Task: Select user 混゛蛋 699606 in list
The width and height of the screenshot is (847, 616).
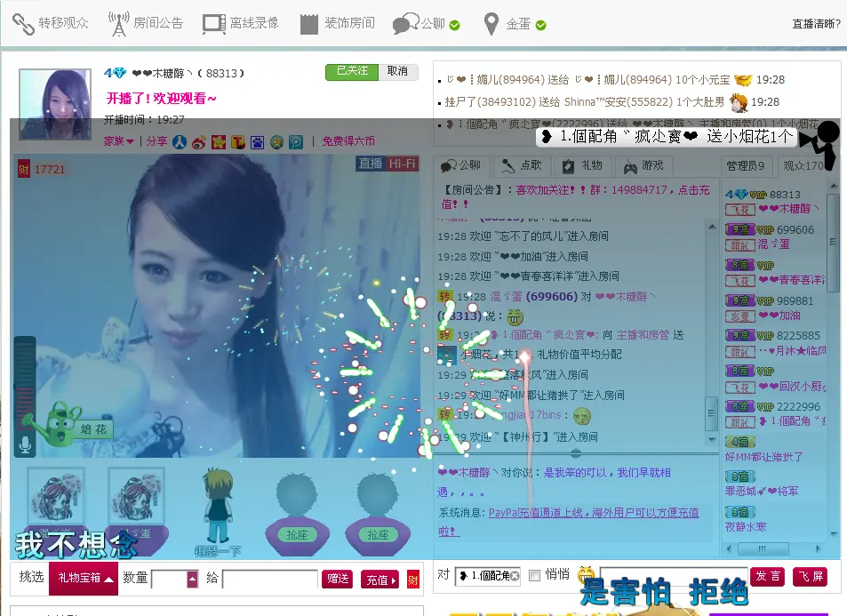Action: click(772, 236)
